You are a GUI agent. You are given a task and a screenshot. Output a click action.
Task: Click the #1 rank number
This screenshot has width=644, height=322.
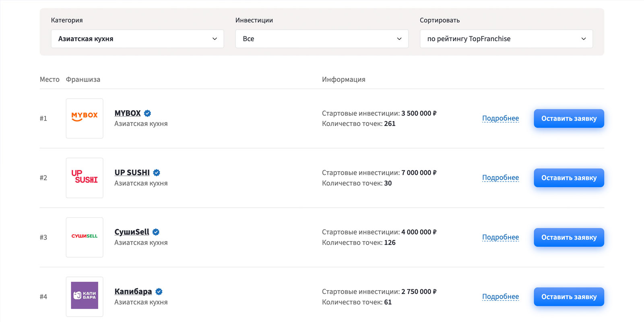point(43,118)
